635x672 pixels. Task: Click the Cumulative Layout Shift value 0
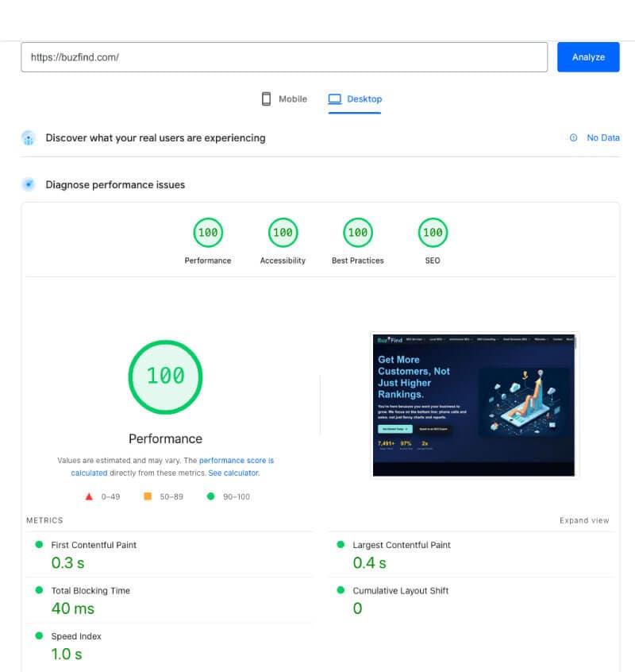(357, 608)
